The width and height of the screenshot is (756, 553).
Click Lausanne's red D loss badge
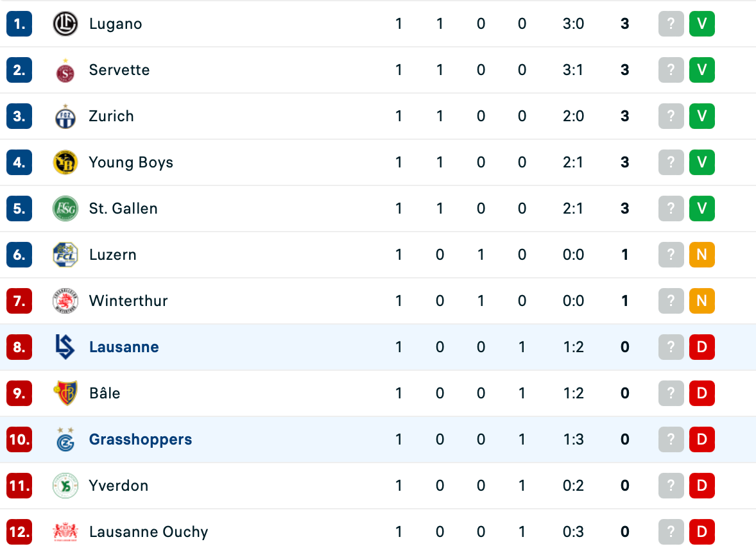pos(701,347)
